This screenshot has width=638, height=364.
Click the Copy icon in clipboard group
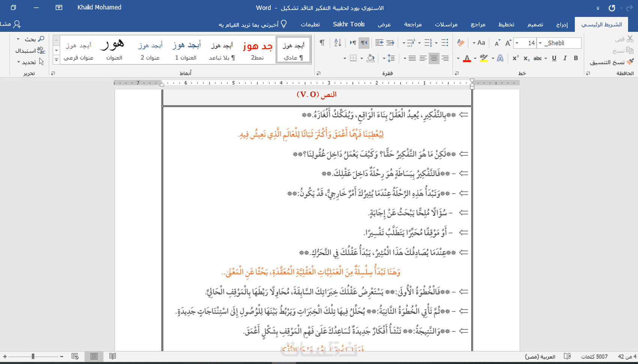click(x=630, y=50)
